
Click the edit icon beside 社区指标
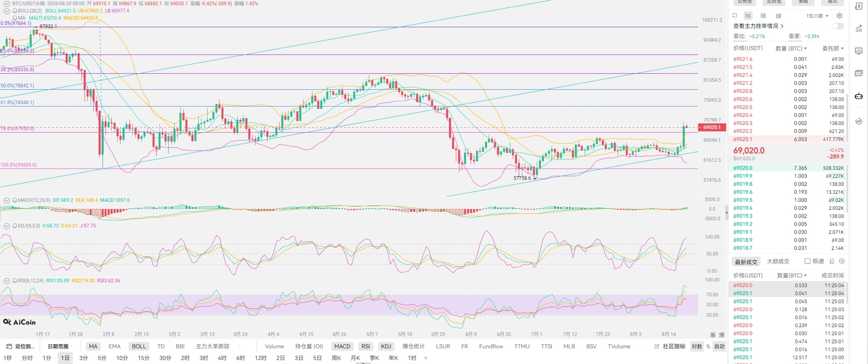(657, 346)
